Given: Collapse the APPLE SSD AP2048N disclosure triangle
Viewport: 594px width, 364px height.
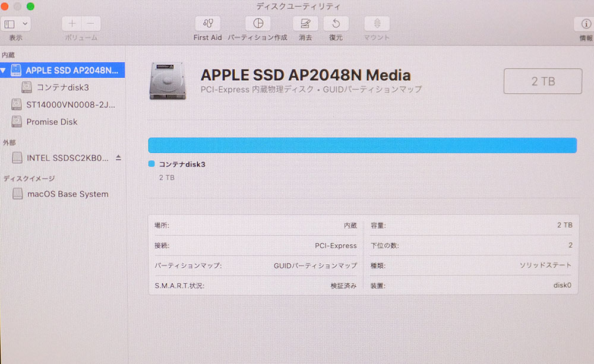Looking at the screenshot, I should 4,71.
